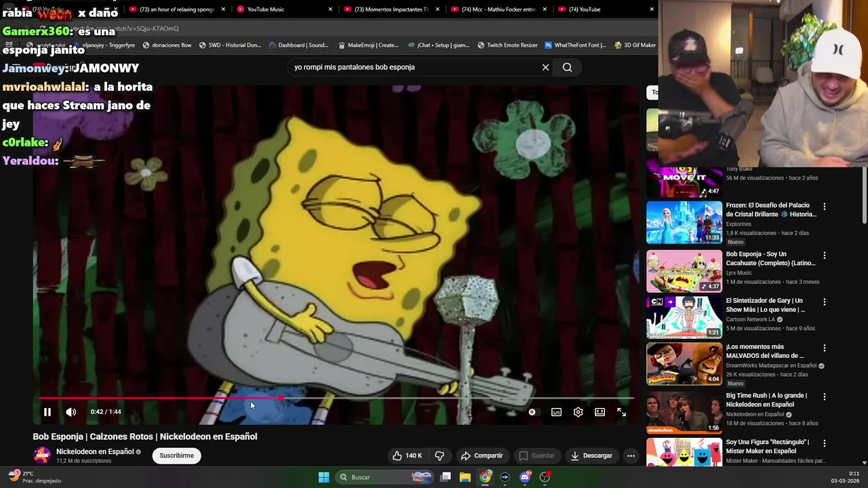
Task: Open '3D Gif Maker' bookmark
Action: (x=635, y=45)
